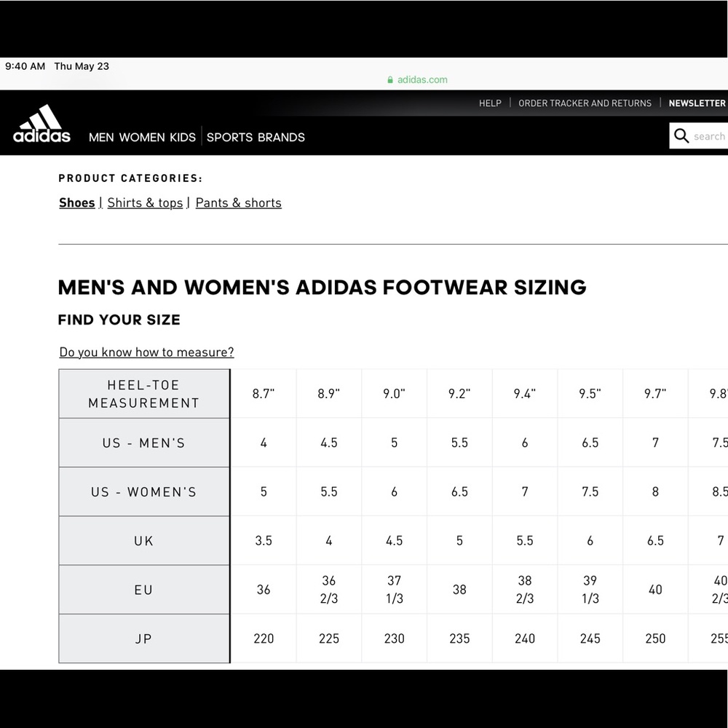Click the US - WOMEN'S row header
This screenshot has width=728, height=728.
pos(144,491)
